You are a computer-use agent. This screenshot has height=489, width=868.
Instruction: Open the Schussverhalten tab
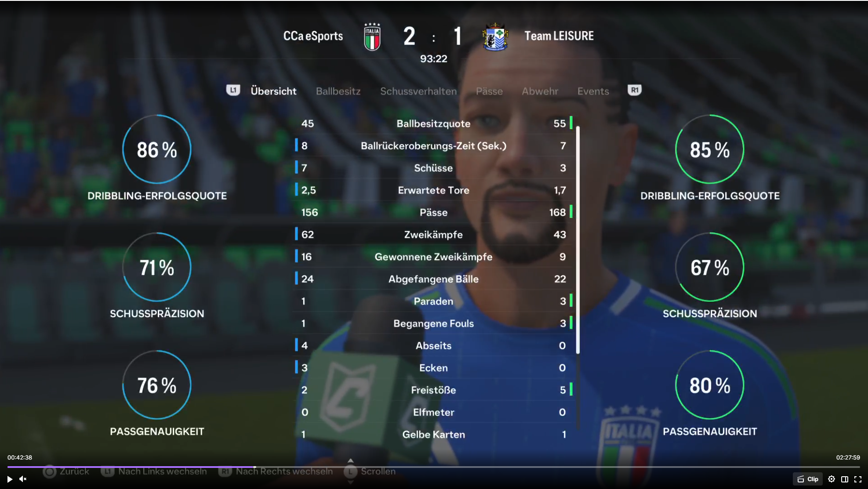coord(418,91)
